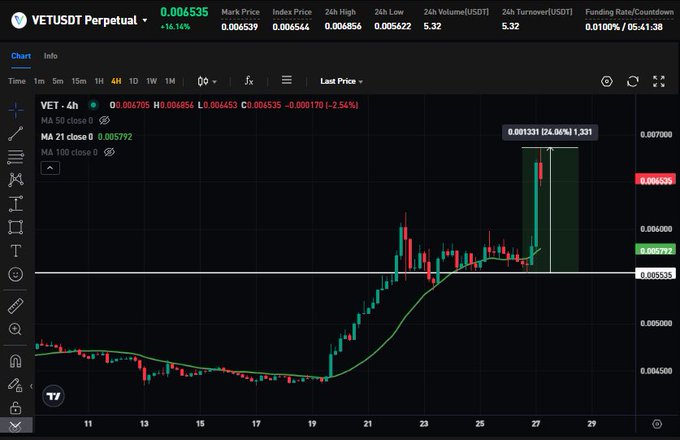
Task: Select the trend line drawing tool
Action: click(16, 134)
